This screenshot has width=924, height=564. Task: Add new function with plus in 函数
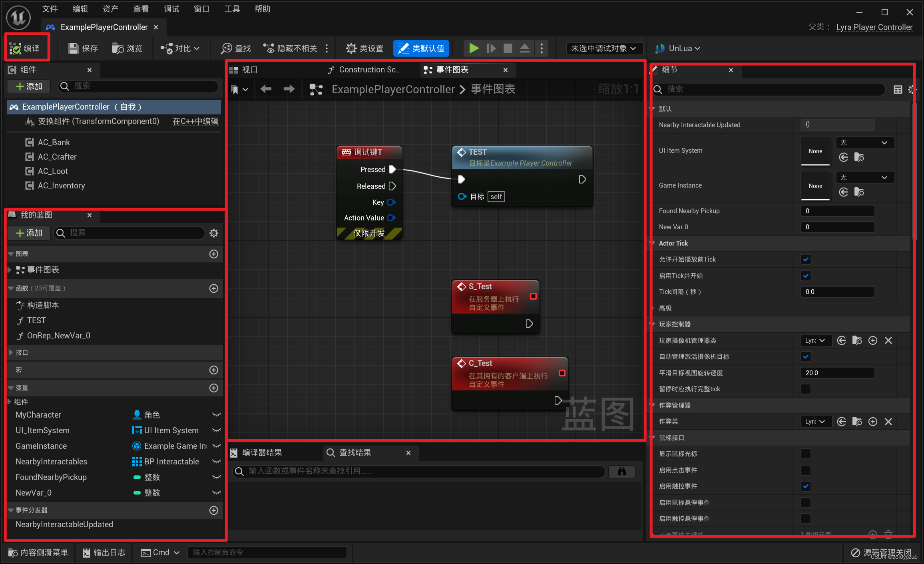pyautogui.click(x=214, y=288)
